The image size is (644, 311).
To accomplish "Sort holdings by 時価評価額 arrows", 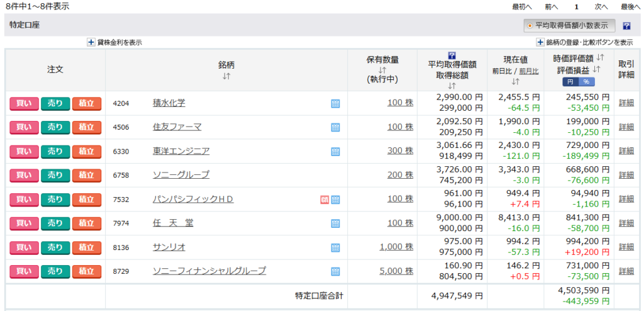I will click(600, 58).
